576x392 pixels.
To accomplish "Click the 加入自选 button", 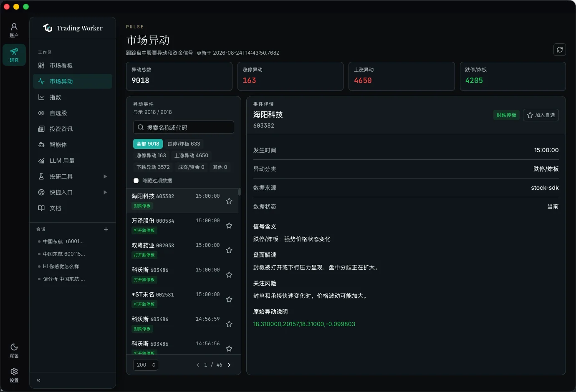I will pos(541,115).
